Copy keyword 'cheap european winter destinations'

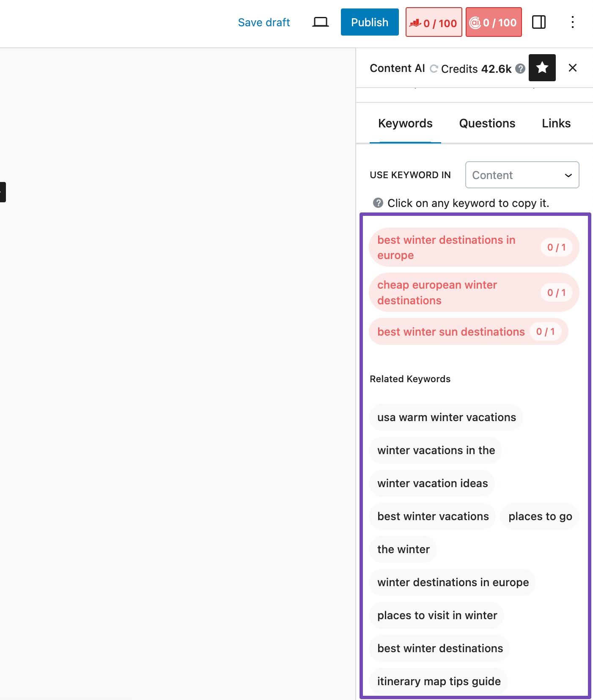click(437, 292)
